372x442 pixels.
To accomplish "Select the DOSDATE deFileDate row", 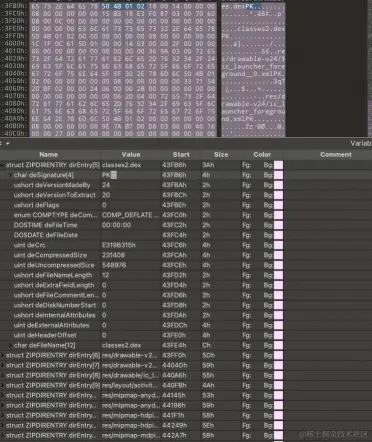I will pyautogui.click(x=186, y=235).
